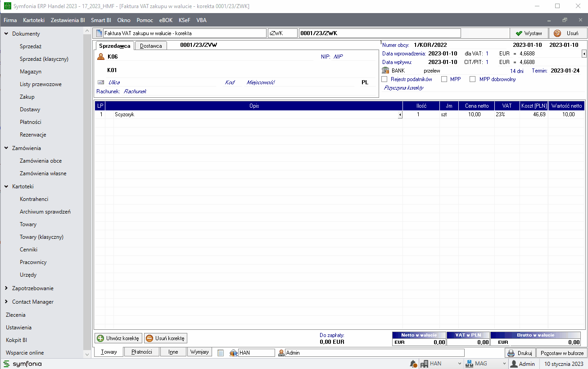Click the small arrow next to the Scyzoryk description
Image resolution: width=588 pixels, height=369 pixels.
400,115
